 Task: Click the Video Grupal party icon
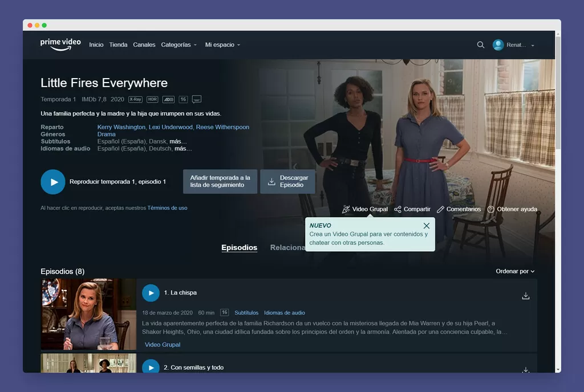tap(346, 209)
